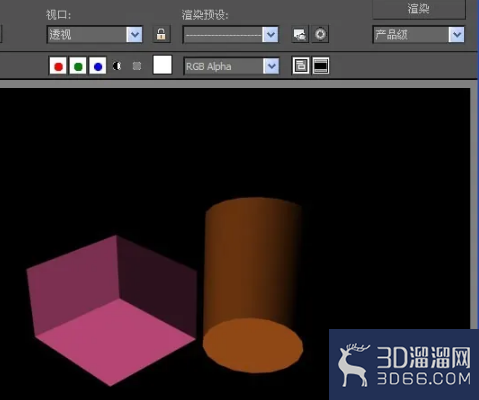Toggle the green channel button

coord(78,66)
